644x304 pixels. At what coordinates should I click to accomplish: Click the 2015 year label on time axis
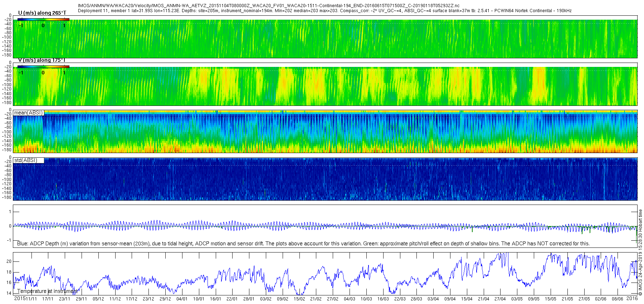(20, 299)
